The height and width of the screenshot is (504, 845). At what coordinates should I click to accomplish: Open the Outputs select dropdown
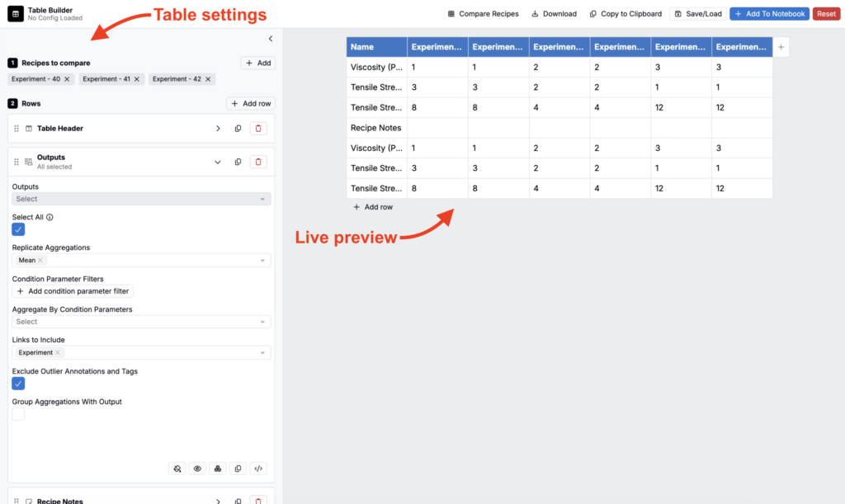141,200
